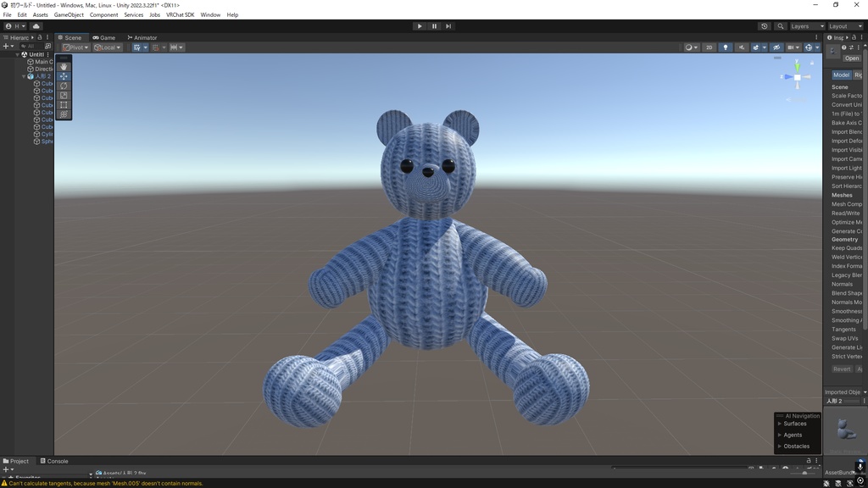This screenshot has height=488, width=868.
Task: Click the Revert button in Inspector
Action: click(842, 369)
